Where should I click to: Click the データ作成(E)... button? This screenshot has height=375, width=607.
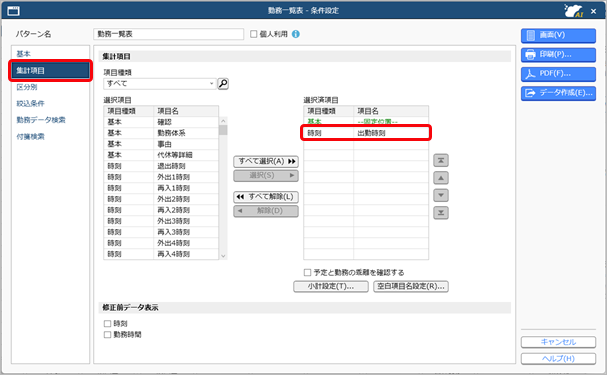pos(558,93)
